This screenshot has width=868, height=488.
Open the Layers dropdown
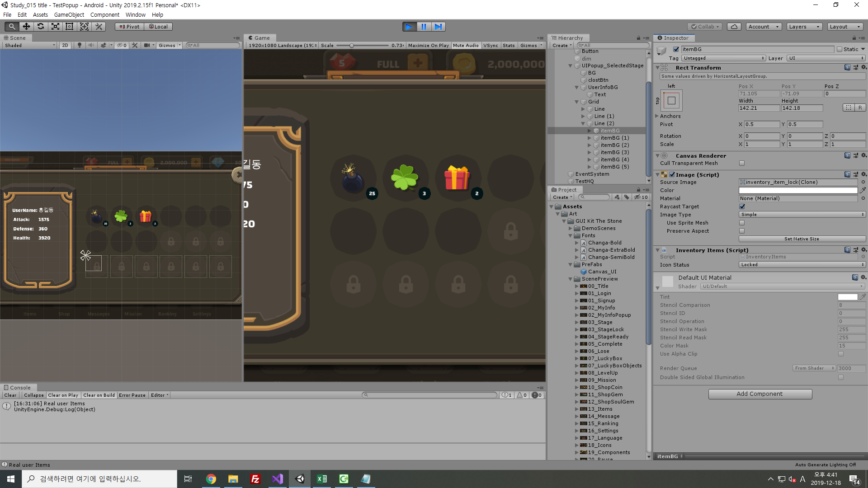tap(804, 27)
